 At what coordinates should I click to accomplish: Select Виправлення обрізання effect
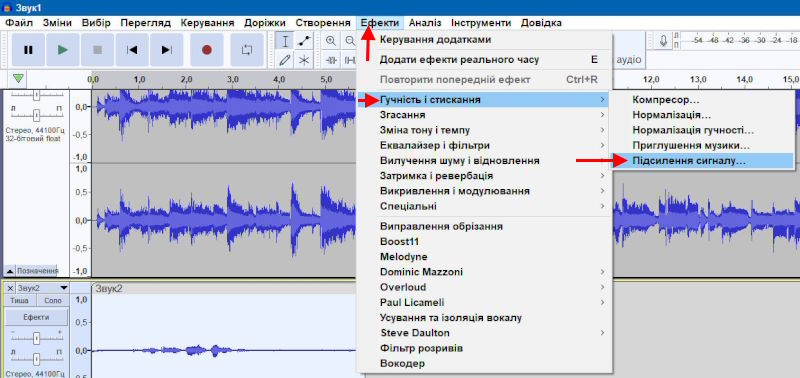point(484,226)
